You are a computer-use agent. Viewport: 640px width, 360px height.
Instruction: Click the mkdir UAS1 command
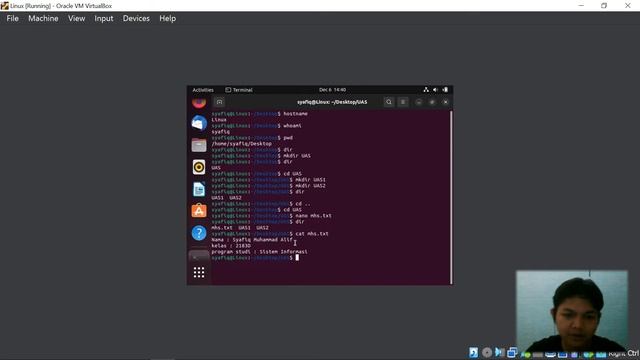coord(310,180)
